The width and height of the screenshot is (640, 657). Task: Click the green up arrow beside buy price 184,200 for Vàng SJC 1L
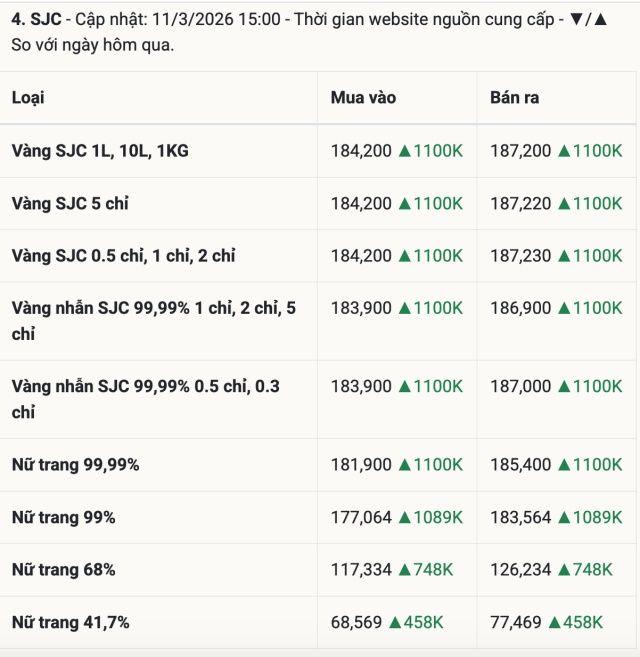405,151
